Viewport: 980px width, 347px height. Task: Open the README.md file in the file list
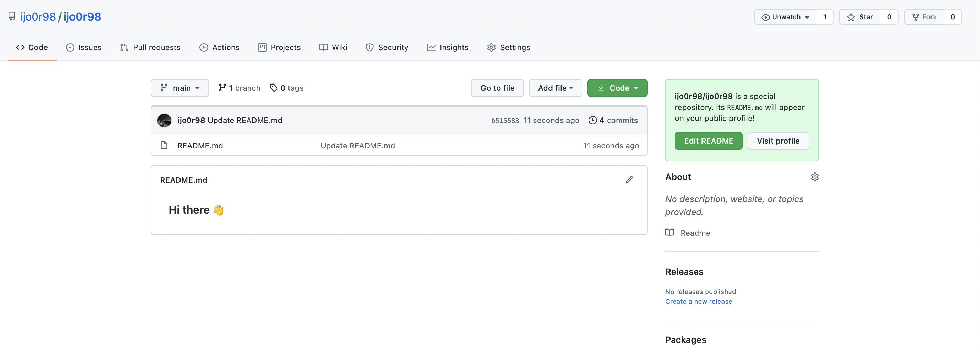(200, 146)
